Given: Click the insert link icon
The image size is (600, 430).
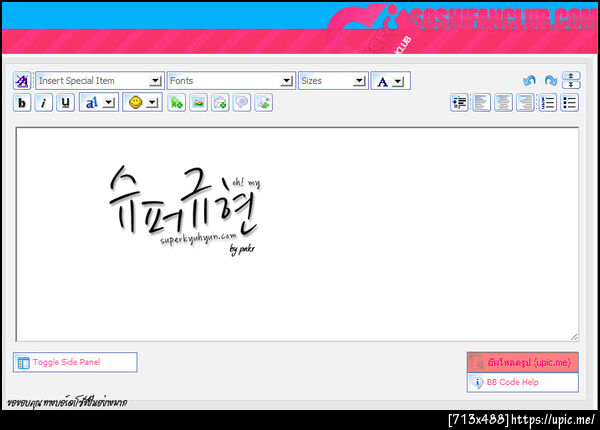Looking at the screenshot, I should [x=176, y=103].
